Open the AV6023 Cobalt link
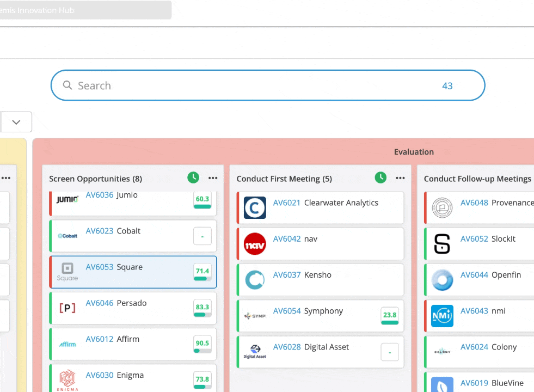 (100, 231)
